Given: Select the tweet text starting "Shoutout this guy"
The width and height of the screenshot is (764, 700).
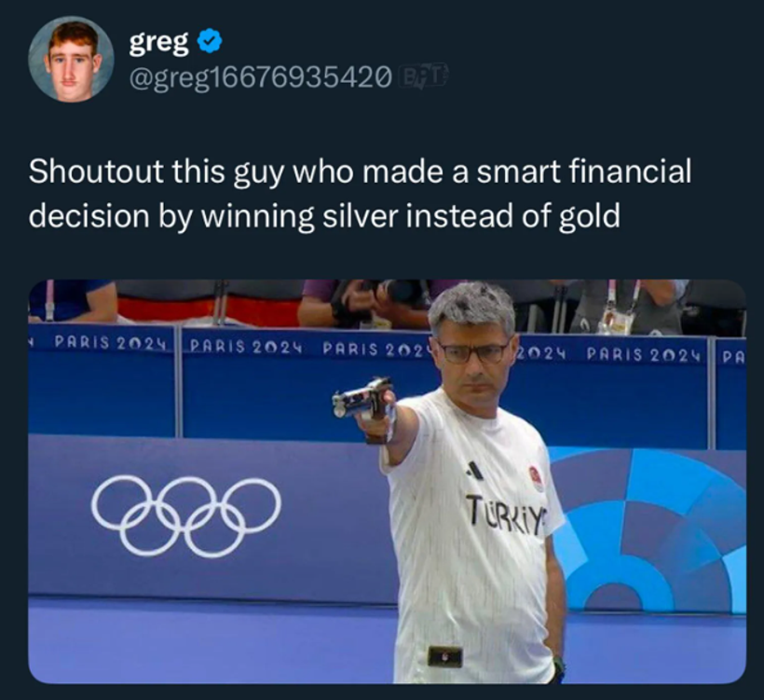Looking at the screenshot, I should pyautogui.click(x=360, y=194).
